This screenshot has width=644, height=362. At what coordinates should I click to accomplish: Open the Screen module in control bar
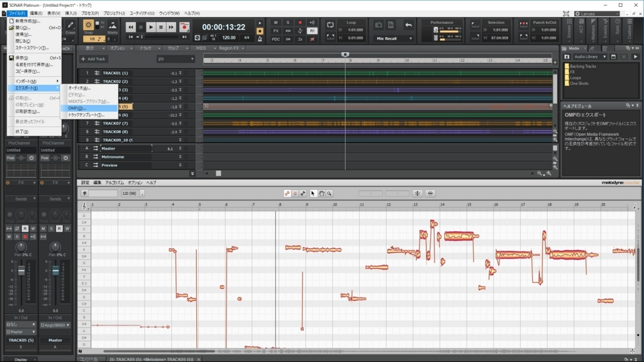pyautogui.click(x=569, y=30)
